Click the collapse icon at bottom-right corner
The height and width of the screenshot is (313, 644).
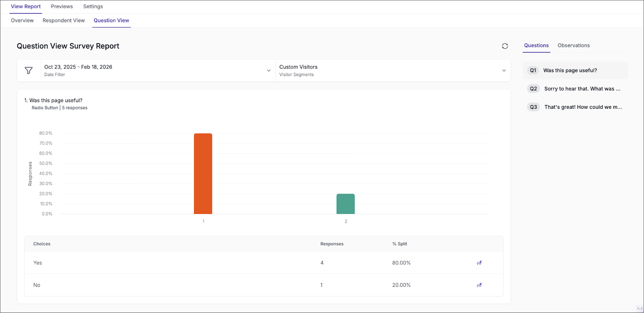tap(639, 308)
